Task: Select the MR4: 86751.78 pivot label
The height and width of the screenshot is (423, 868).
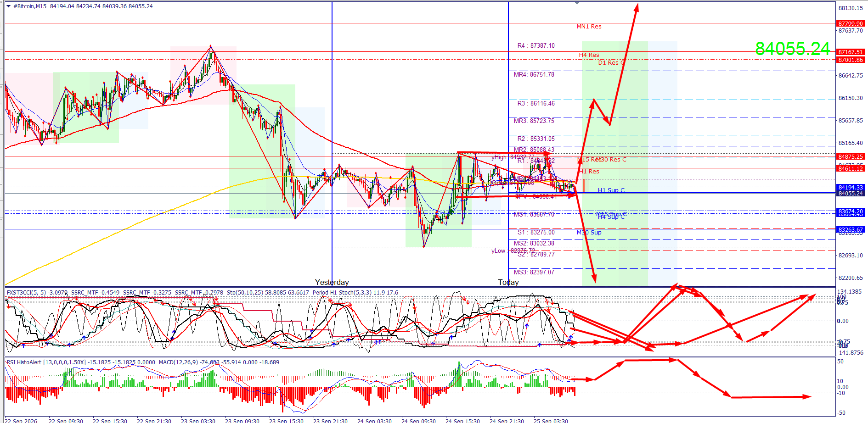Action: 534,74
